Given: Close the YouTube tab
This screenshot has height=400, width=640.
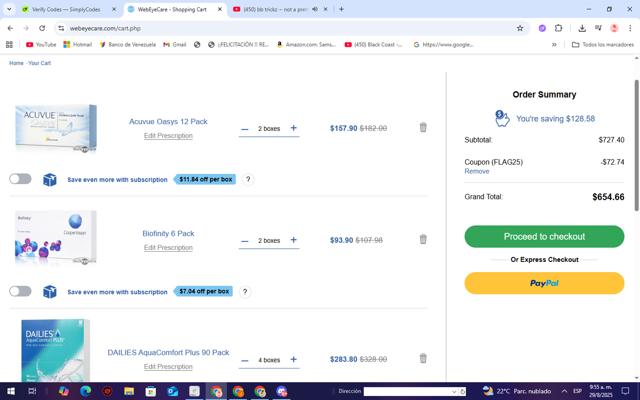Looking at the screenshot, I should (x=326, y=9).
